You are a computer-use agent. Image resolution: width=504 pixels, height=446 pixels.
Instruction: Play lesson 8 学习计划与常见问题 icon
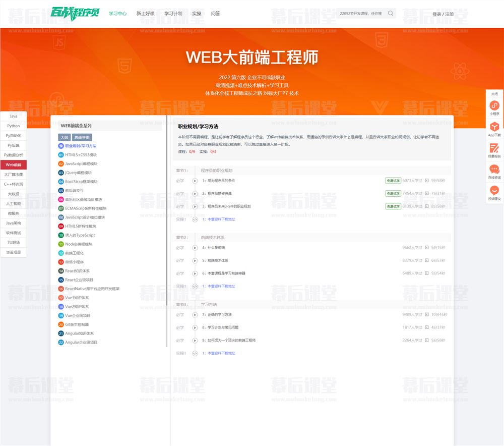[x=195, y=327]
